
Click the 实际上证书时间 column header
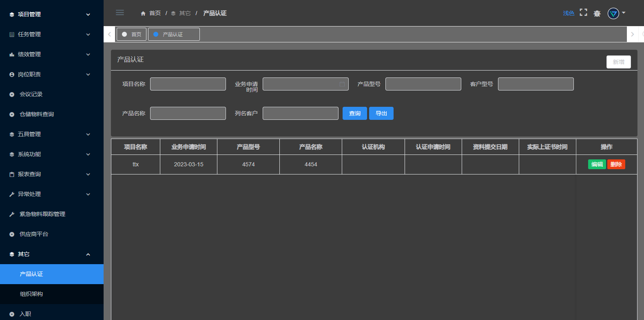[x=547, y=147]
